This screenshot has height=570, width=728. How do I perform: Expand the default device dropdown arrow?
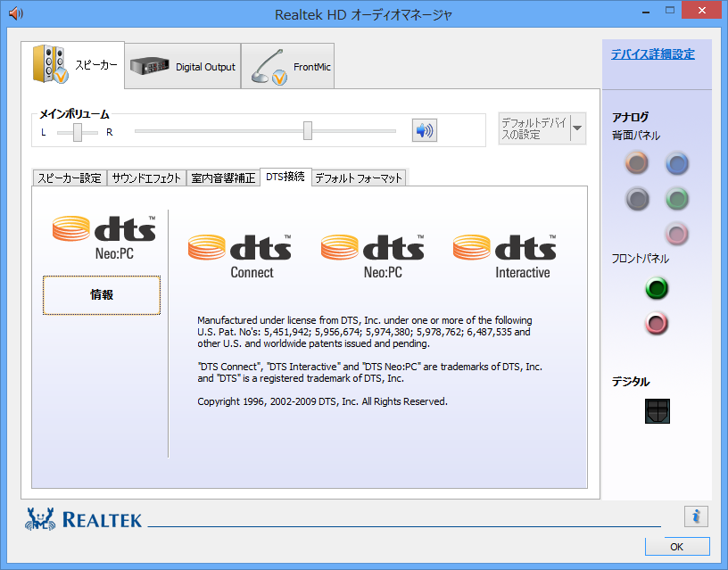click(577, 128)
